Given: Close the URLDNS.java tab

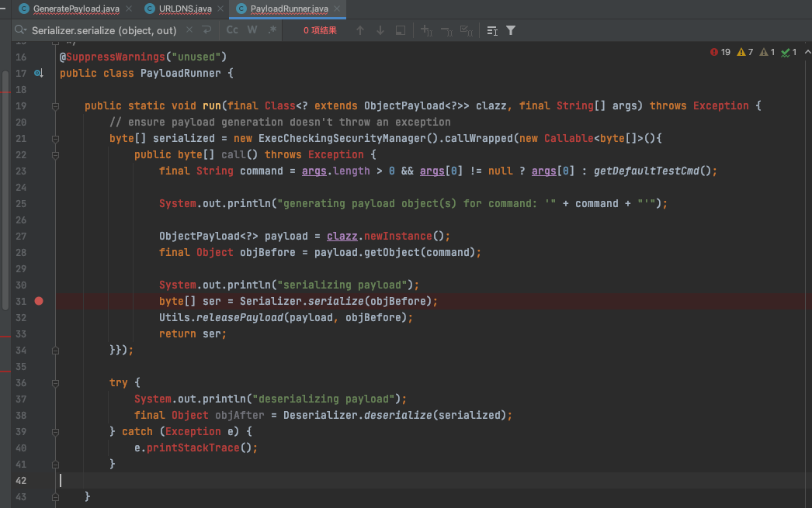Looking at the screenshot, I should [x=220, y=9].
